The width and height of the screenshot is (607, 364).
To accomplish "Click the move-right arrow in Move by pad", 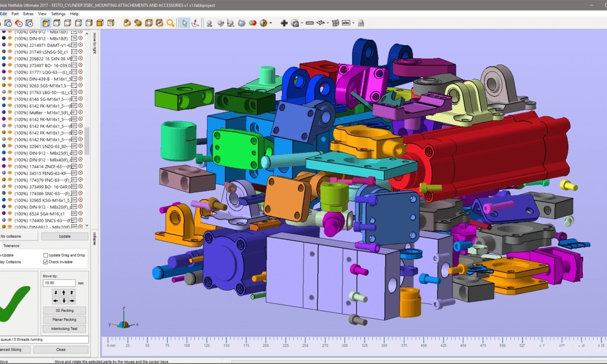I will tap(72, 301).
